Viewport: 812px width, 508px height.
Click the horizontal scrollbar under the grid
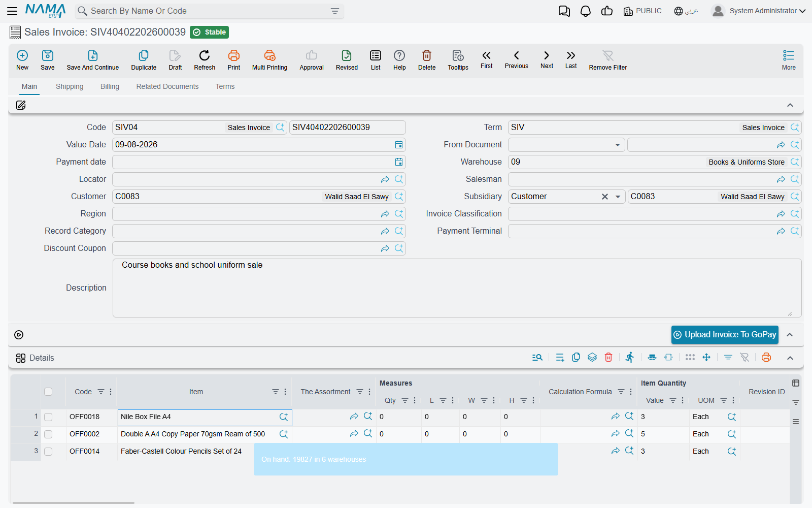74,503
